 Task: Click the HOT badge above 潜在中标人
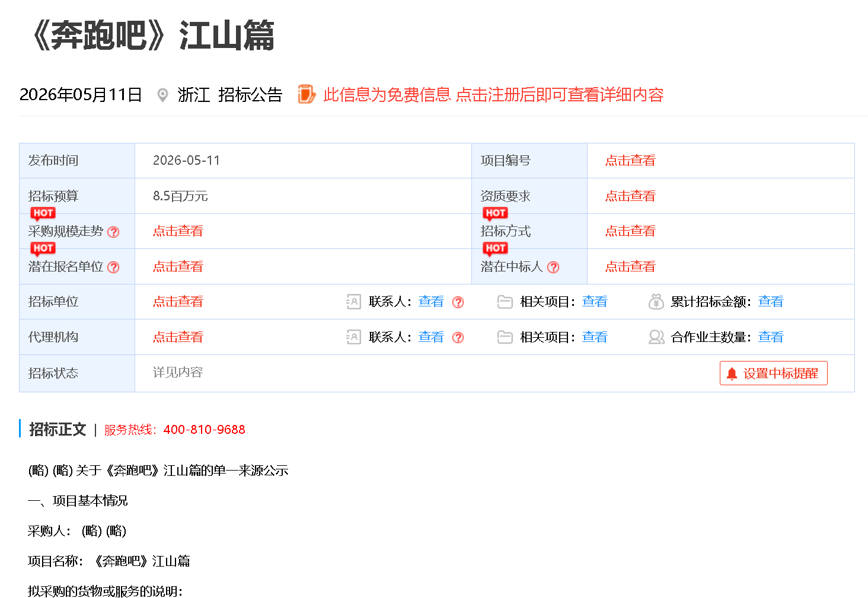495,248
